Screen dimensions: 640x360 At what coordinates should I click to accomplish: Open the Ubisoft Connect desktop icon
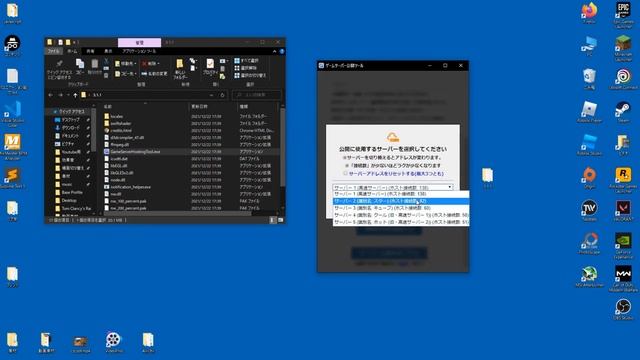623,78
